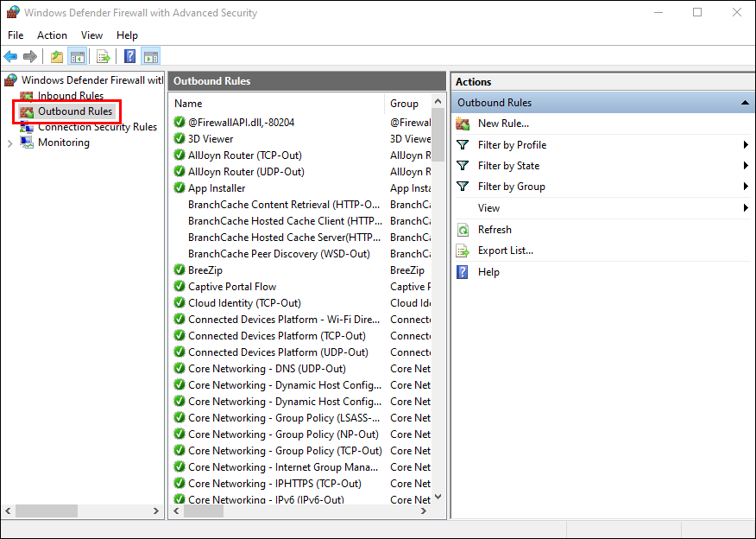Click the Export List toolbar icon
The image size is (756, 539).
pyautogui.click(x=104, y=57)
